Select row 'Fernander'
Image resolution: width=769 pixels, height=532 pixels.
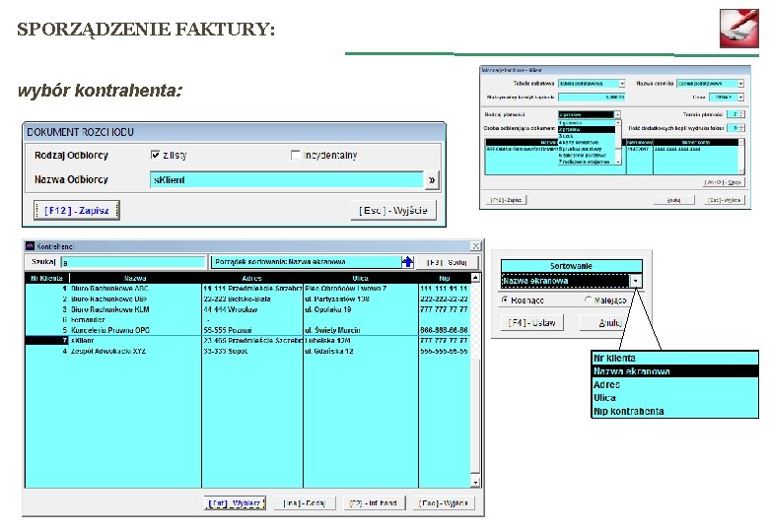point(247,319)
